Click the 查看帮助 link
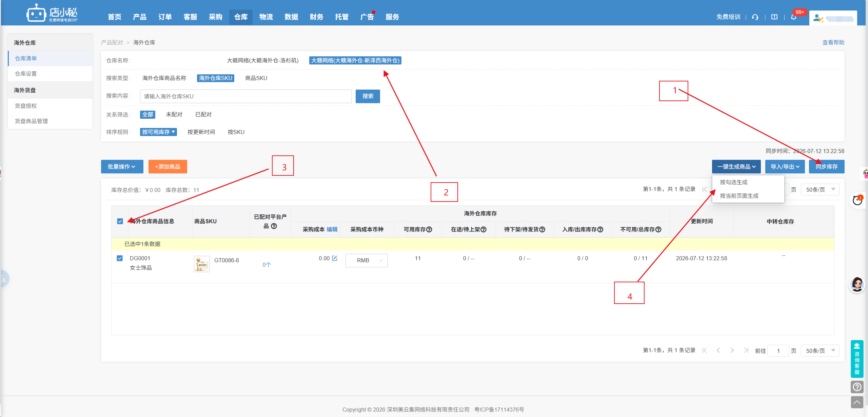868x417 pixels. click(x=833, y=42)
